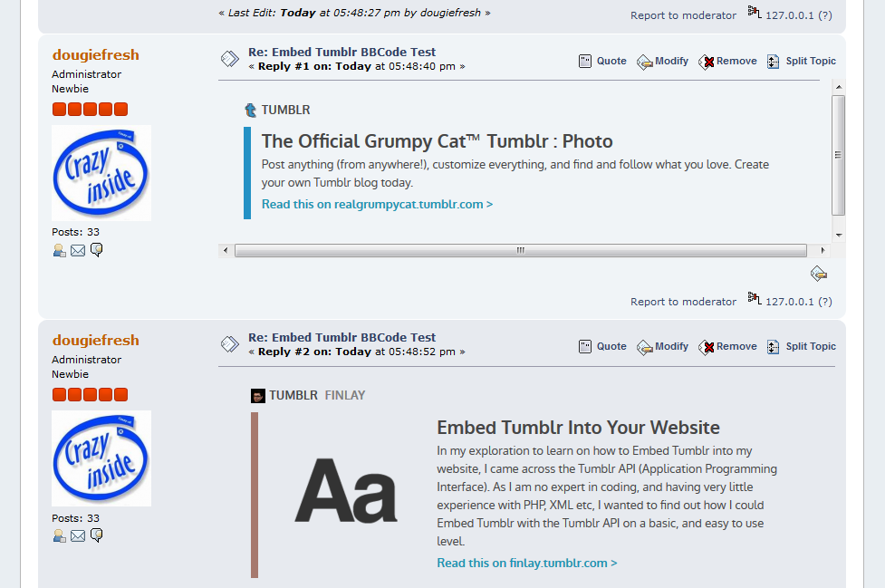Personal message icon under reply #2 avatar
The height and width of the screenshot is (588, 885).
[97, 535]
